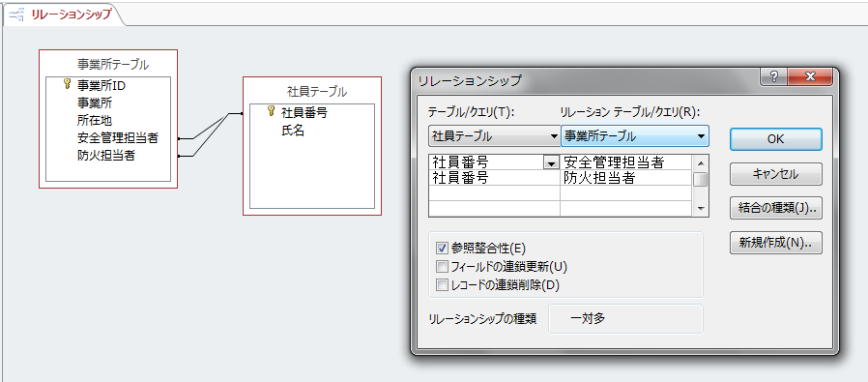
Task: Click the キャンセル button
Action: (776, 174)
